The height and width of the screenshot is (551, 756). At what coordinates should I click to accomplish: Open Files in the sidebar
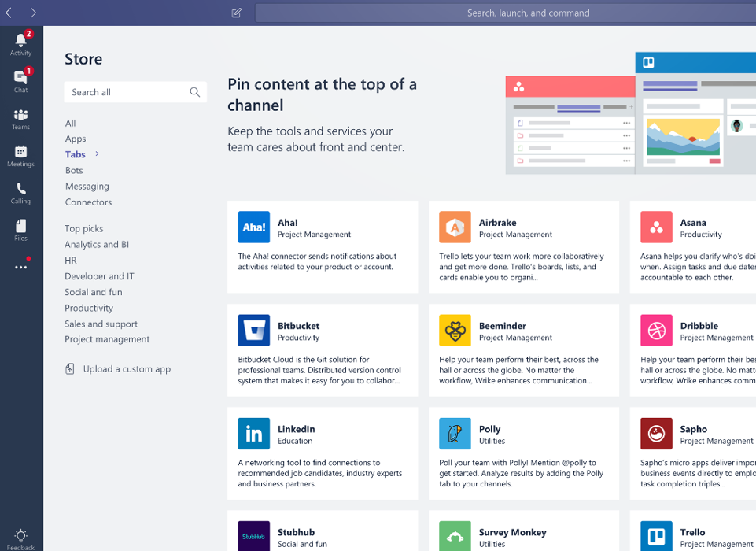tap(20, 230)
